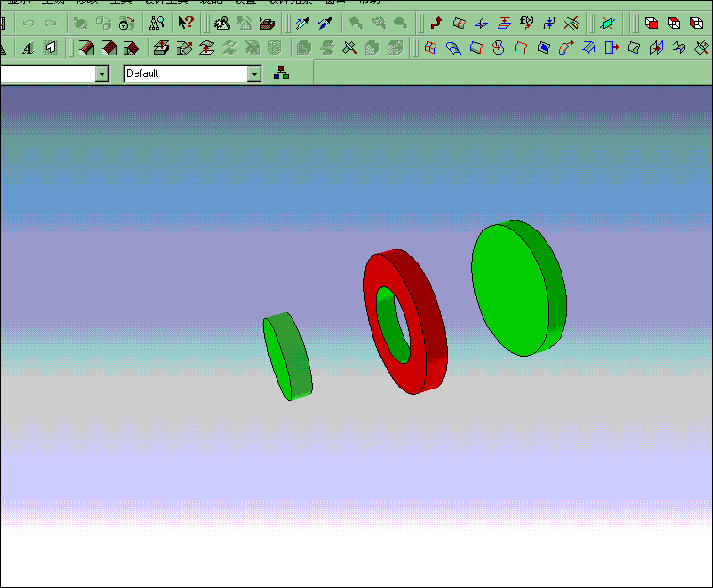
Task: Open the hierarchy tree icon beside Default
Action: [281, 72]
